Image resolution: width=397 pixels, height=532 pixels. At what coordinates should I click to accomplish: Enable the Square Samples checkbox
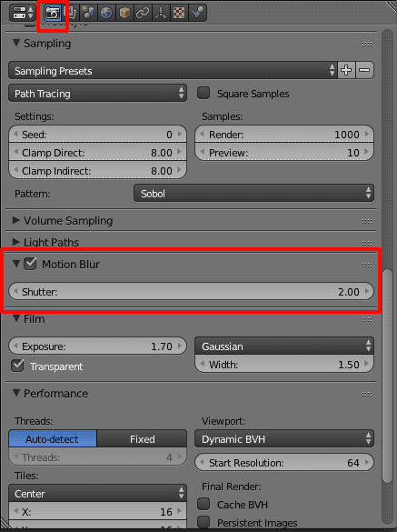pos(203,93)
